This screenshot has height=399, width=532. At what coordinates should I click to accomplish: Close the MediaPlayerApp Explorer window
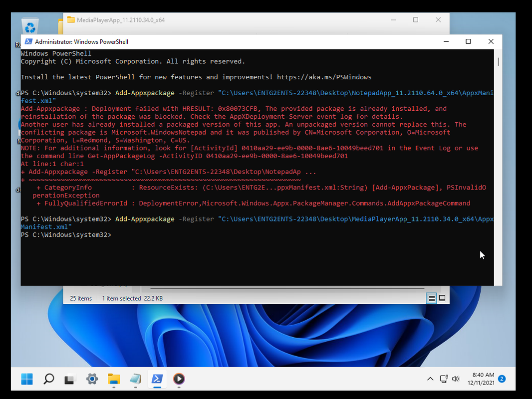click(x=438, y=20)
